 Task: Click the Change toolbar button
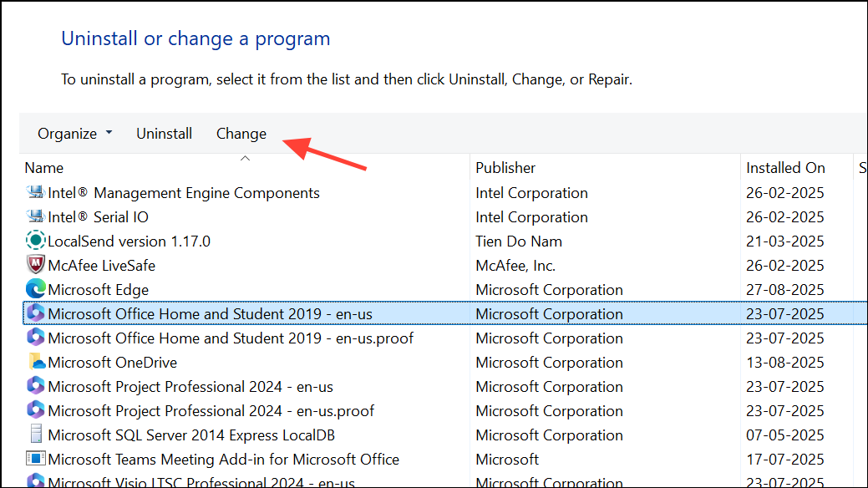coord(241,134)
